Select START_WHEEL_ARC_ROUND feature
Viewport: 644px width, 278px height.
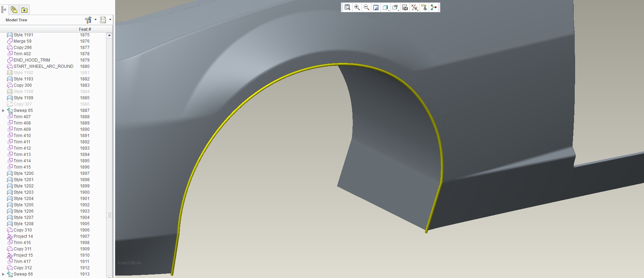click(43, 66)
